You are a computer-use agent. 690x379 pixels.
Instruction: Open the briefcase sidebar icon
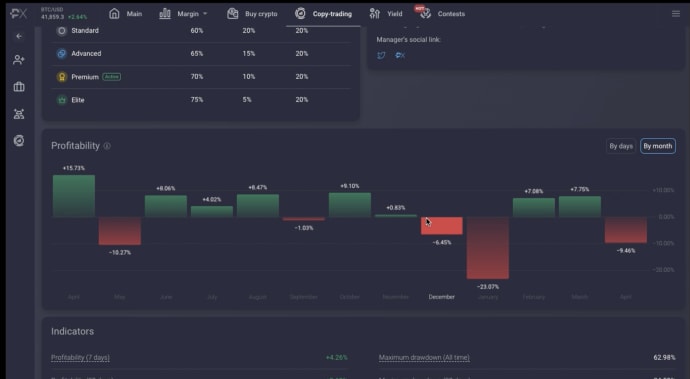click(x=19, y=87)
